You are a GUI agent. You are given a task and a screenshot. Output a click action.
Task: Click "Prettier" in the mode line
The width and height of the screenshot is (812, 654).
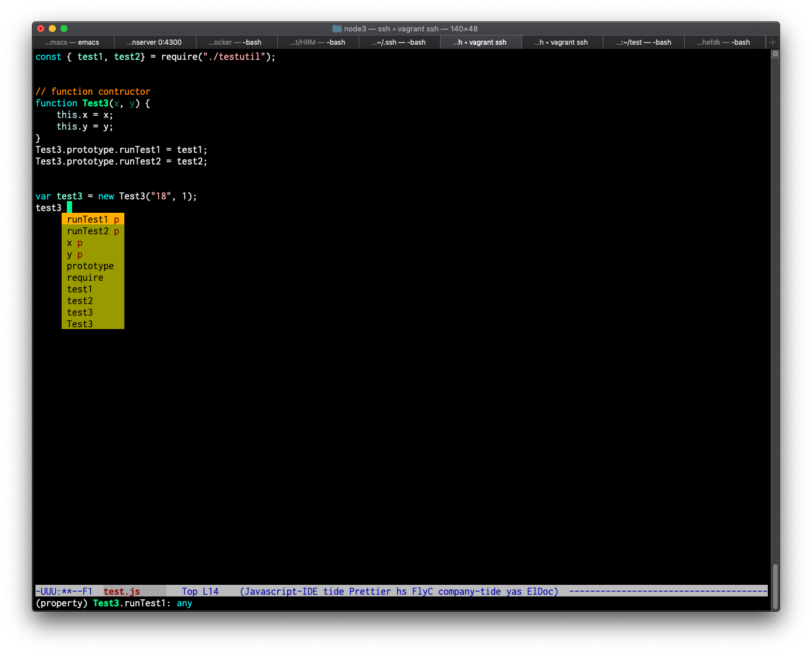coord(370,591)
